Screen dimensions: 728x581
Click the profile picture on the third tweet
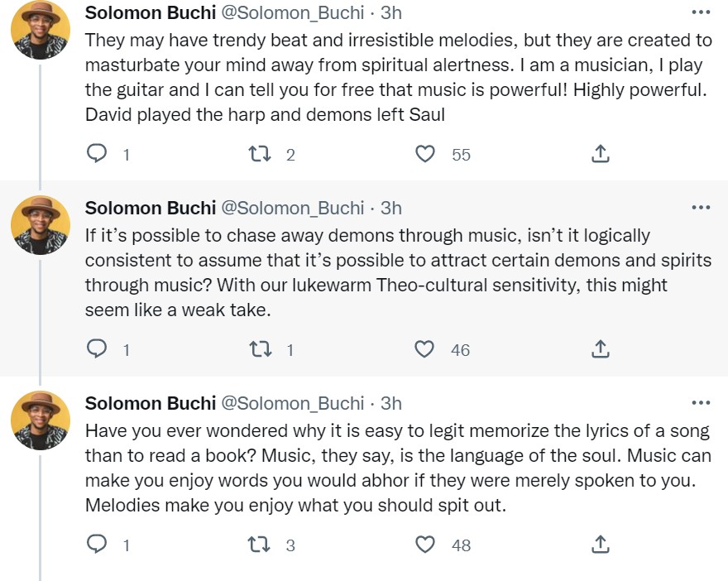coord(40,420)
